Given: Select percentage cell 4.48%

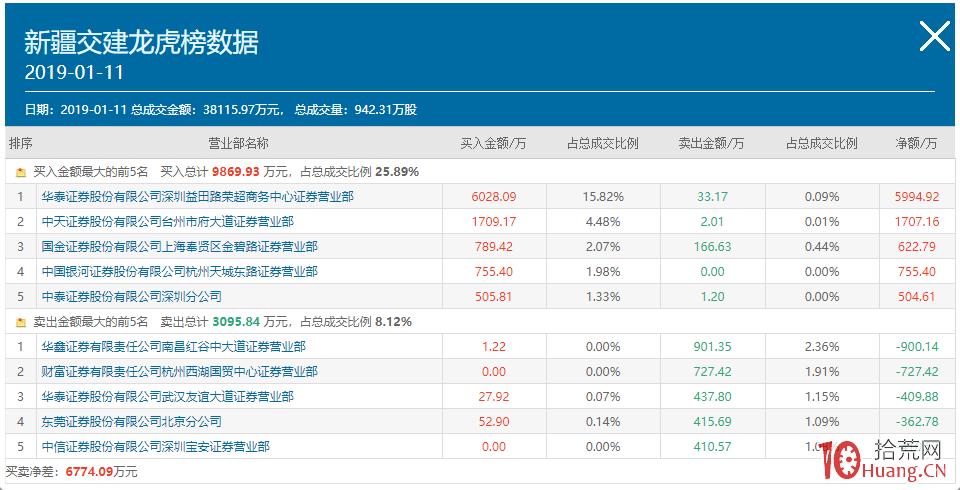Looking at the screenshot, I should coord(603,222).
